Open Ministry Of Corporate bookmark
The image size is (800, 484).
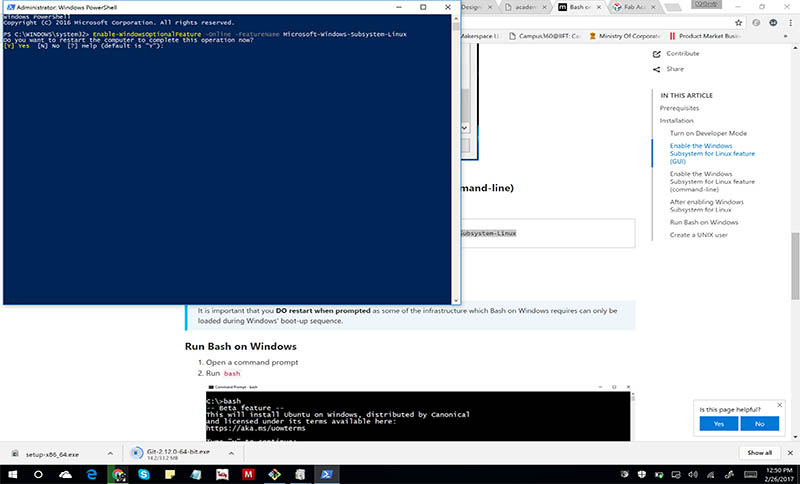coord(624,36)
